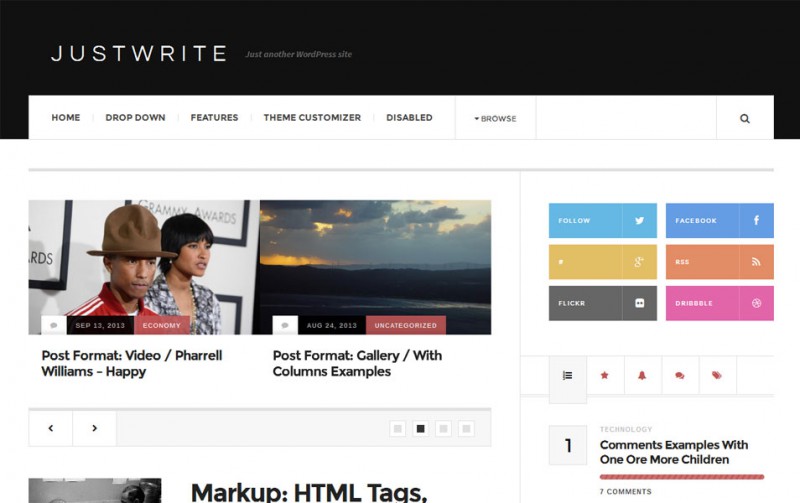Image resolution: width=800 pixels, height=503 pixels.
Task: Go to previous slide with left arrow
Action: click(51, 428)
